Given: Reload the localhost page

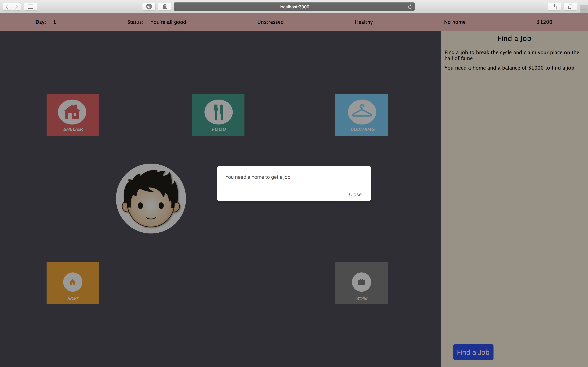Looking at the screenshot, I should pos(410,7).
